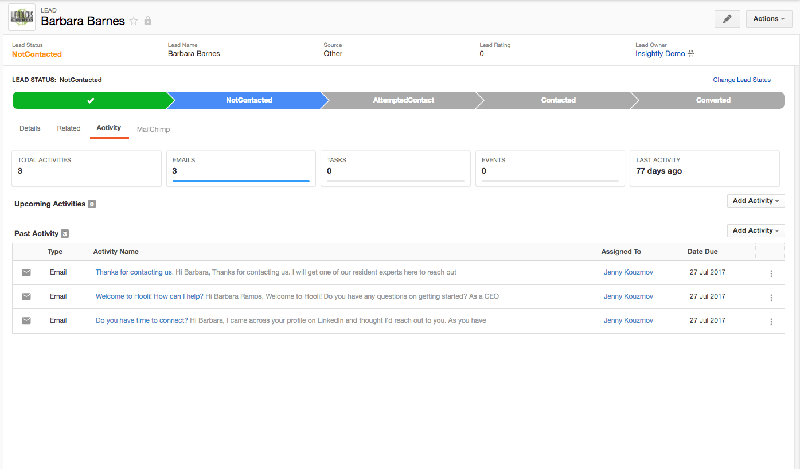
Task: Switch to the Details tab
Action: 30,129
